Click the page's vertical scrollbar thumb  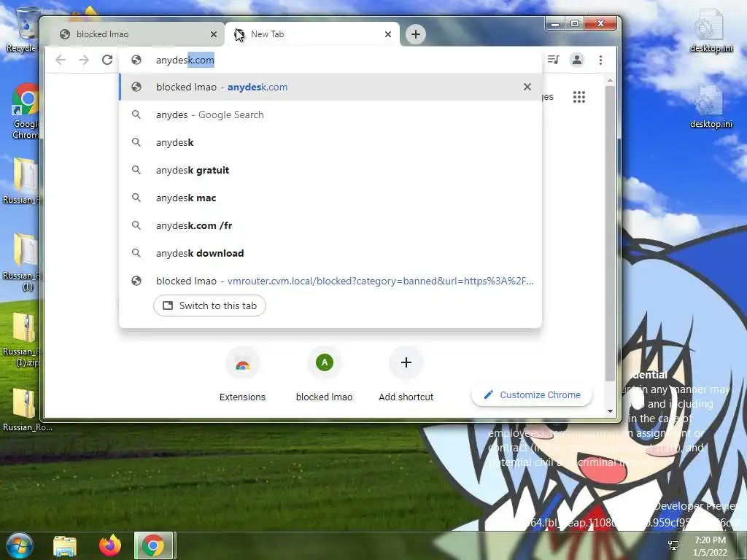pyautogui.click(x=610, y=233)
